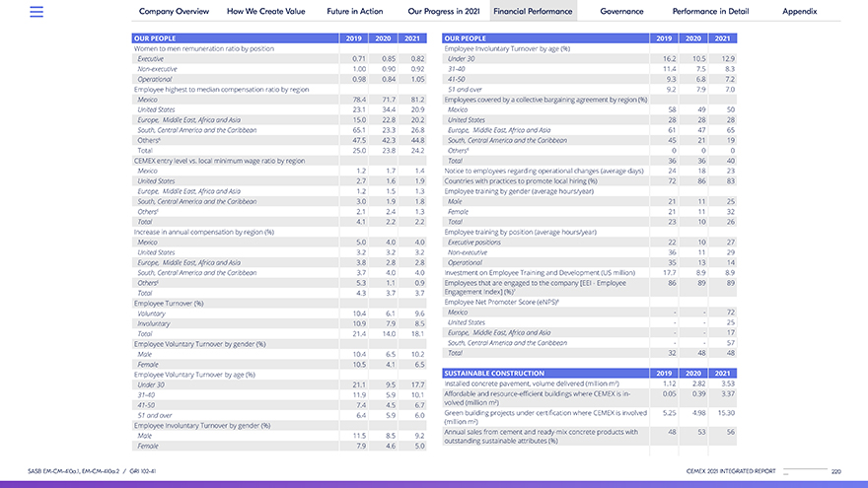Image resolution: width=868 pixels, height=488 pixels.
Task: Click the Financial Performance tab
Action: [x=533, y=12]
